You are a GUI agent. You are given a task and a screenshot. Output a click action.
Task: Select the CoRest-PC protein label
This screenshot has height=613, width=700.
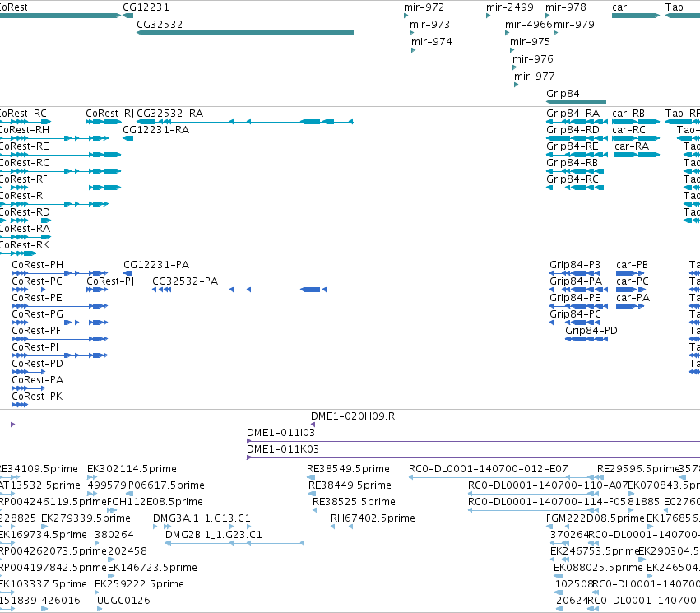pyautogui.click(x=37, y=281)
